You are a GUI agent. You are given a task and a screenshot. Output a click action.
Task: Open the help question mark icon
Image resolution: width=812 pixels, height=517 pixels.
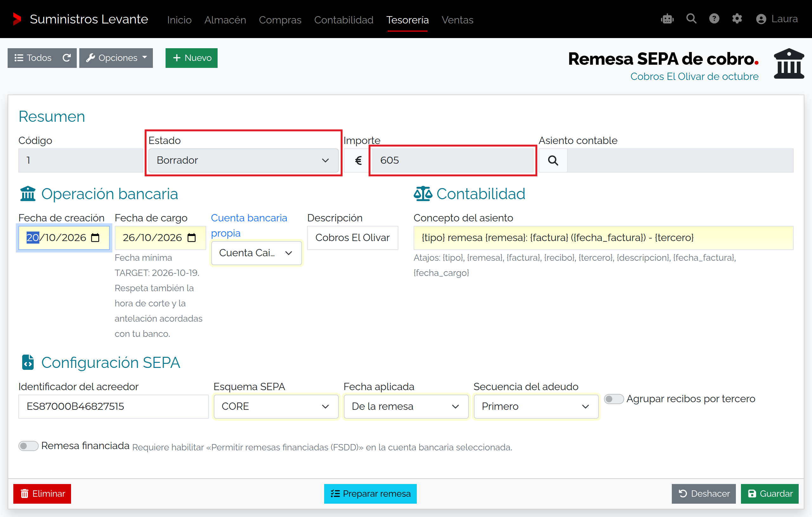click(x=714, y=18)
